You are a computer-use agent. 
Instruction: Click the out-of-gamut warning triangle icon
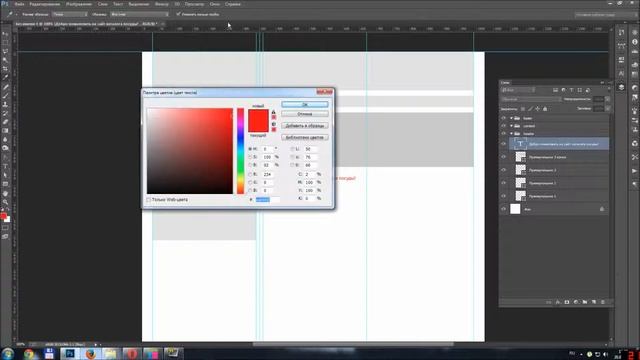pyautogui.click(x=273, y=112)
